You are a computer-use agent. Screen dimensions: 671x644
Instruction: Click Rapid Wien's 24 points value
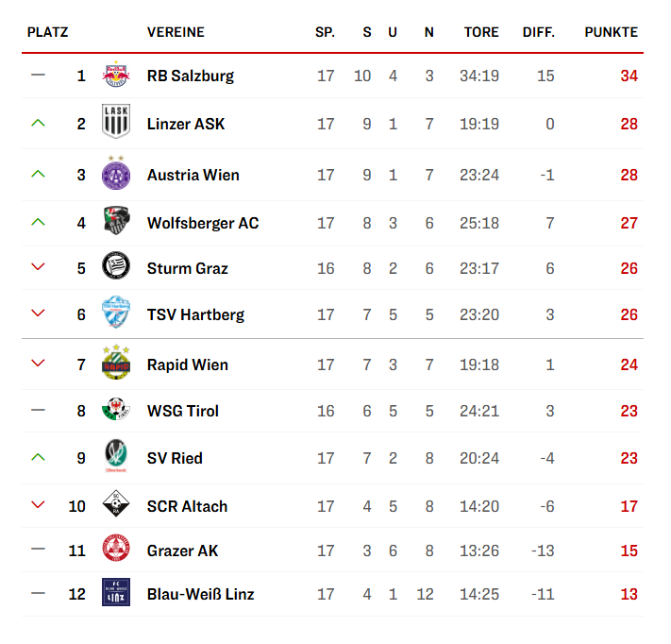pyautogui.click(x=629, y=364)
